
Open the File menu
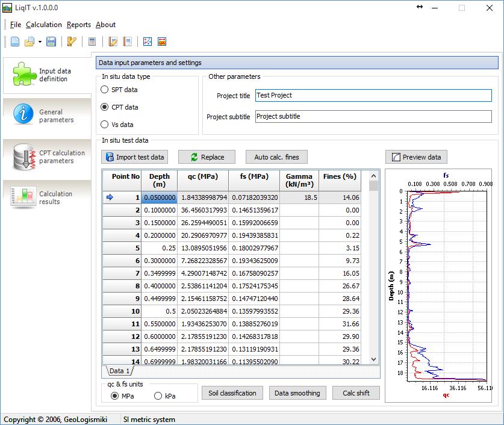[x=16, y=25]
